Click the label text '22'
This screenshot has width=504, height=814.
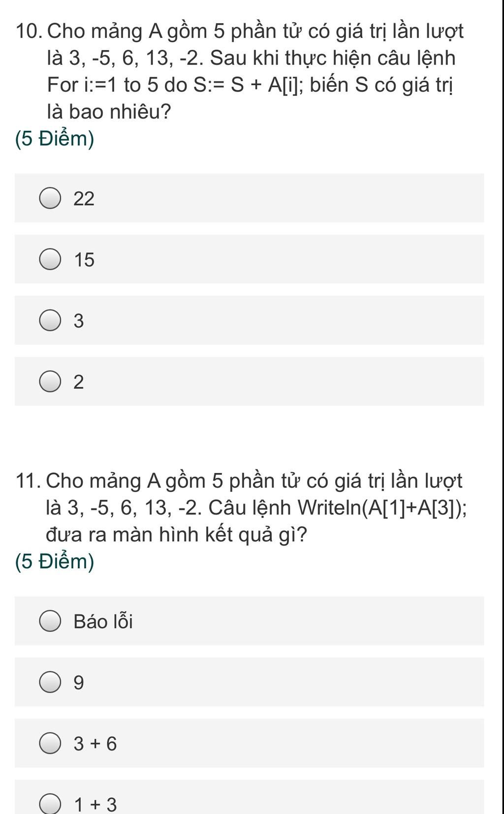pos(84,199)
